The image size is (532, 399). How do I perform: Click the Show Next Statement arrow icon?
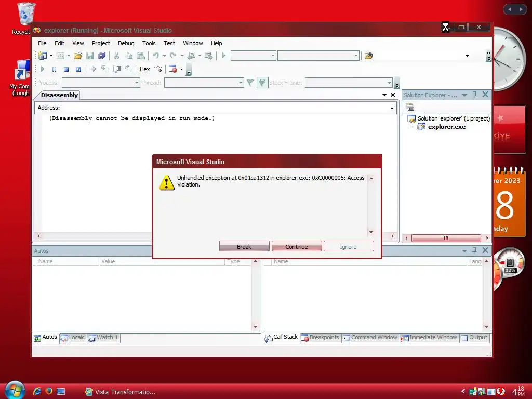pyautogui.click(x=94, y=69)
